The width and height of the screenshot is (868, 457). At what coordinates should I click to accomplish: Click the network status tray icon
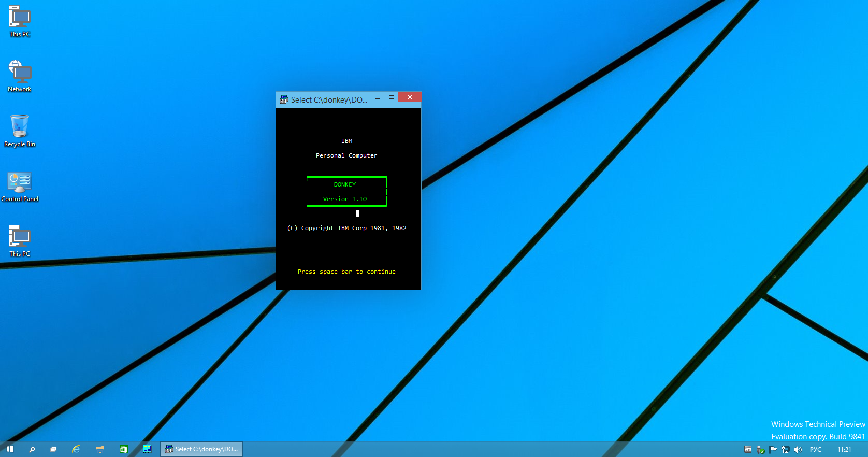coord(785,449)
